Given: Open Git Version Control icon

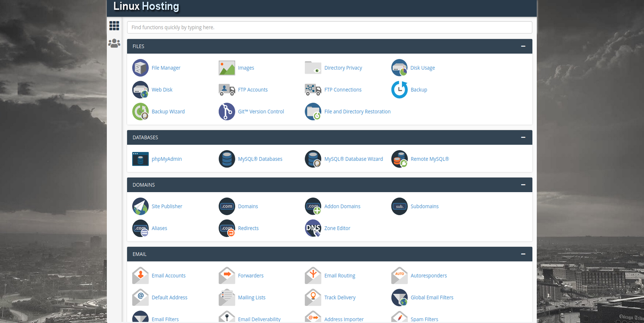Looking at the screenshot, I should click(227, 111).
